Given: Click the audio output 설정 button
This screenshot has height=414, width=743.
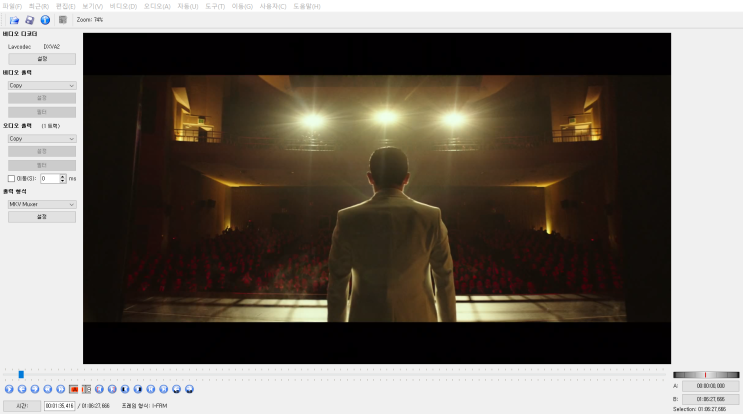Looking at the screenshot, I should 42,151.
